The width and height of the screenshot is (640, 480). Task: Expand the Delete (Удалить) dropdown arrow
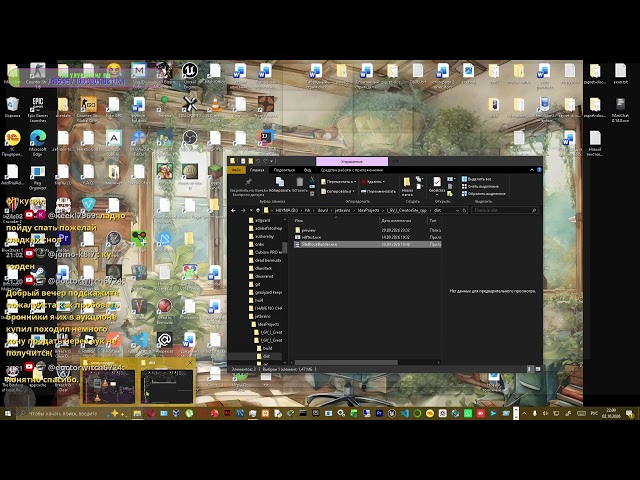coord(384,182)
